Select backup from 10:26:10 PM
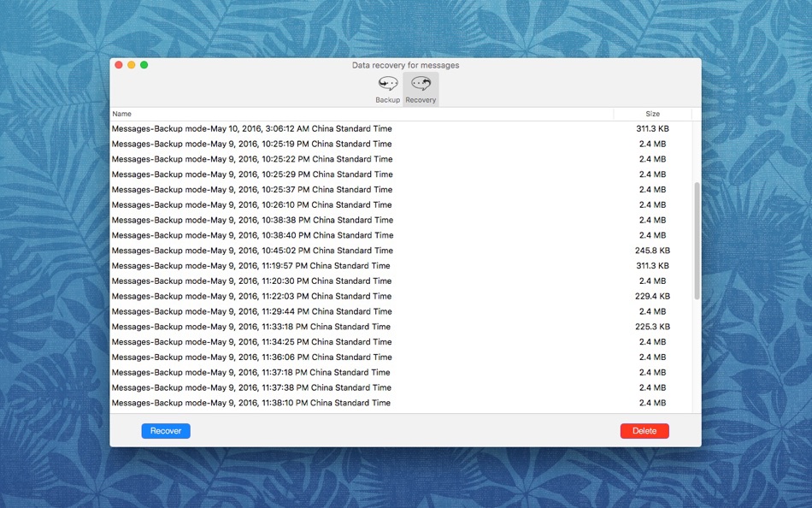Viewport: 812px width, 508px height. click(x=402, y=204)
